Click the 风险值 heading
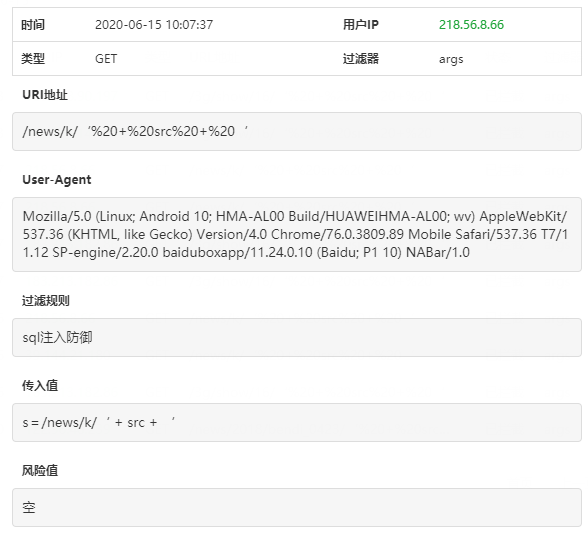This screenshot has width=588, height=536. 40,470
